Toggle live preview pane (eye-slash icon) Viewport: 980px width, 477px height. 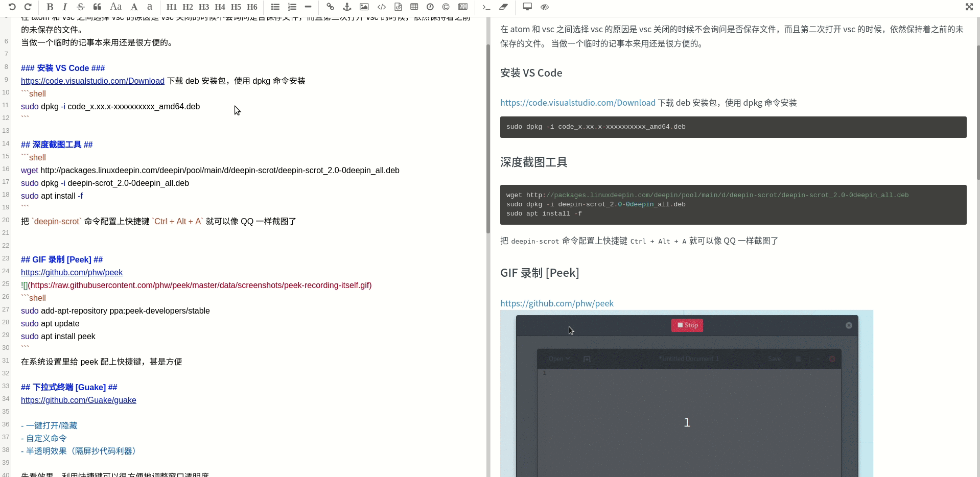pos(545,7)
